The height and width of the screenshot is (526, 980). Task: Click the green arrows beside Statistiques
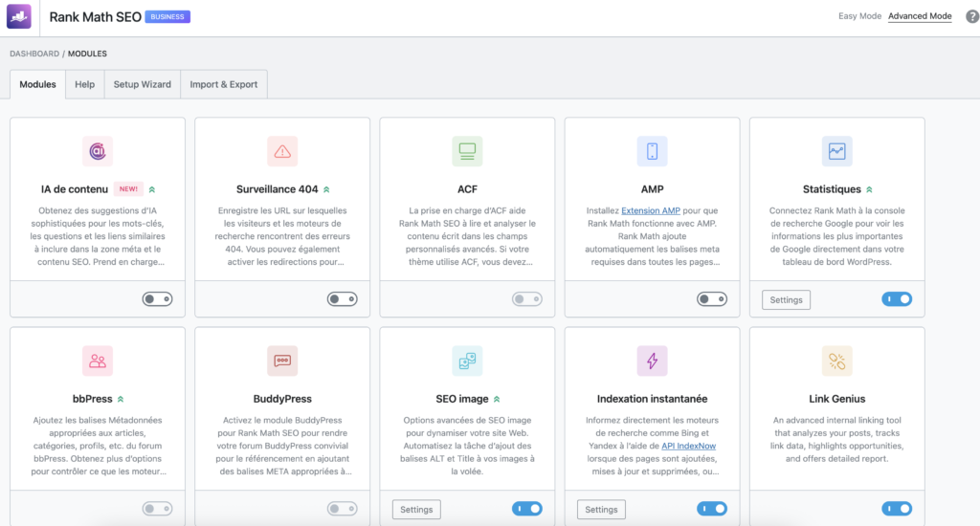869,189
